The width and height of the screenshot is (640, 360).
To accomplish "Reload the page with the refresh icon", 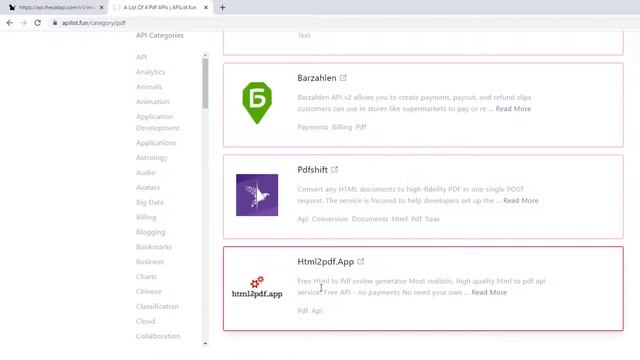I will 38,23.
